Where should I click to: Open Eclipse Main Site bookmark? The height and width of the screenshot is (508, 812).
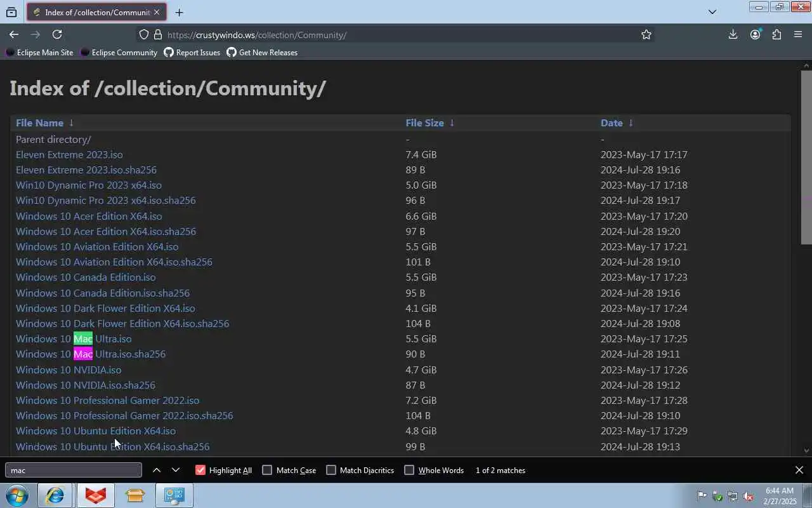[39, 53]
